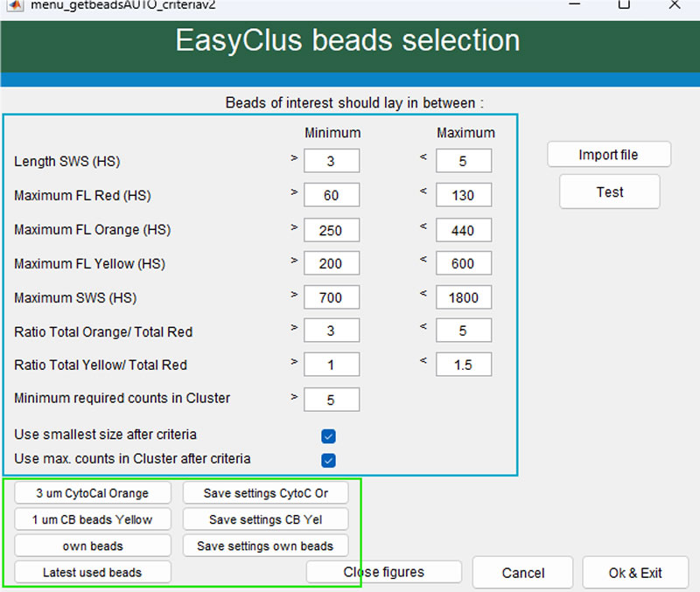Save settings own beads
Screen dimensions: 700x592
tap(266, 546)
